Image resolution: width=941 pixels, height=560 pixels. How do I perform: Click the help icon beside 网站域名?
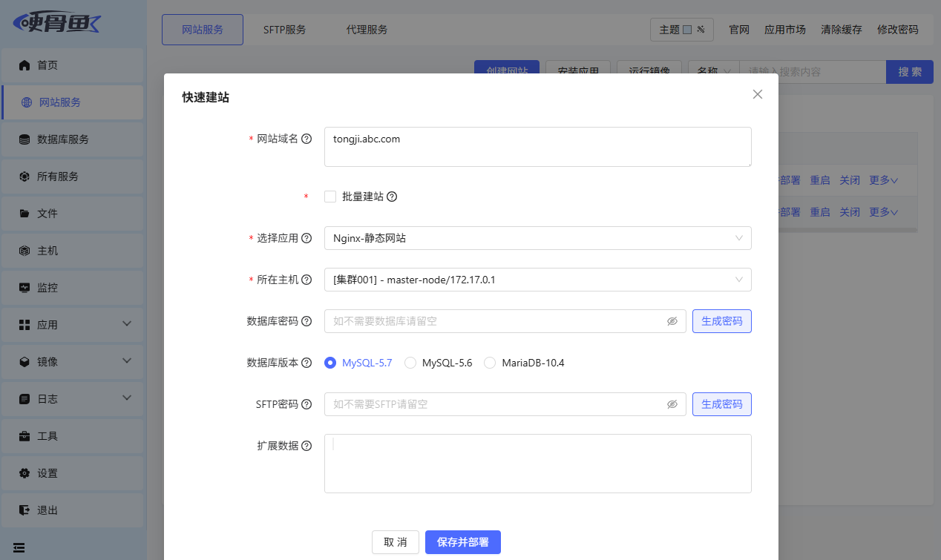306,139
